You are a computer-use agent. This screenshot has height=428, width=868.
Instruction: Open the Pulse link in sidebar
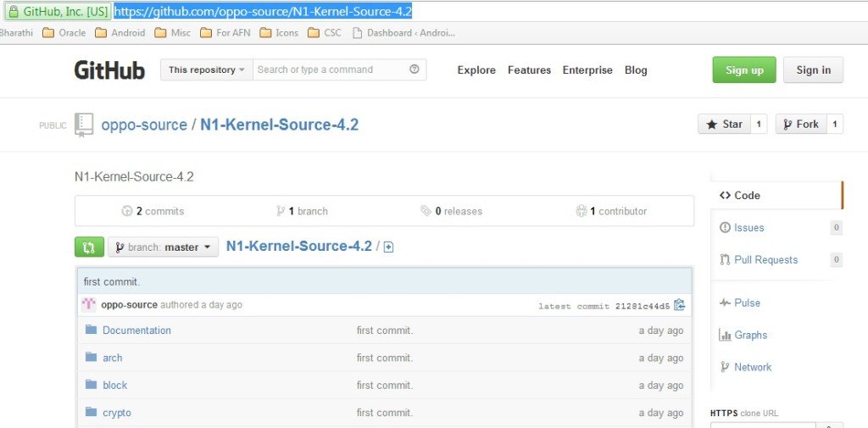(747, 303)
